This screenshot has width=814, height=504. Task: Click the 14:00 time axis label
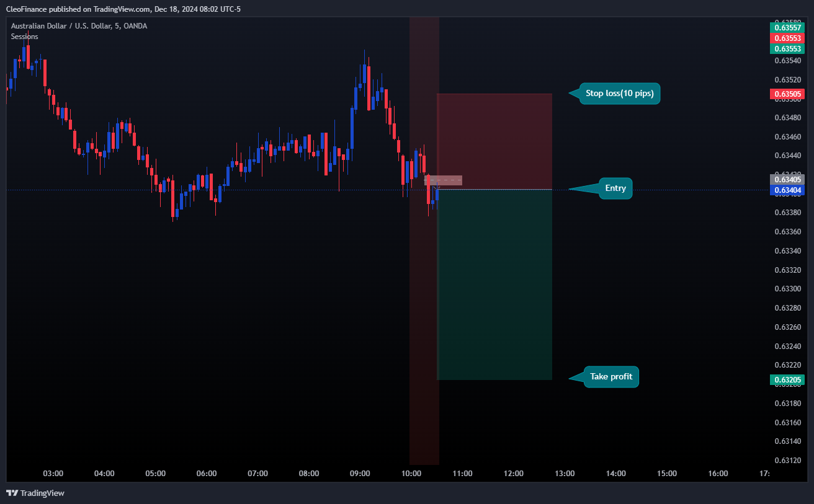[616, 474]
